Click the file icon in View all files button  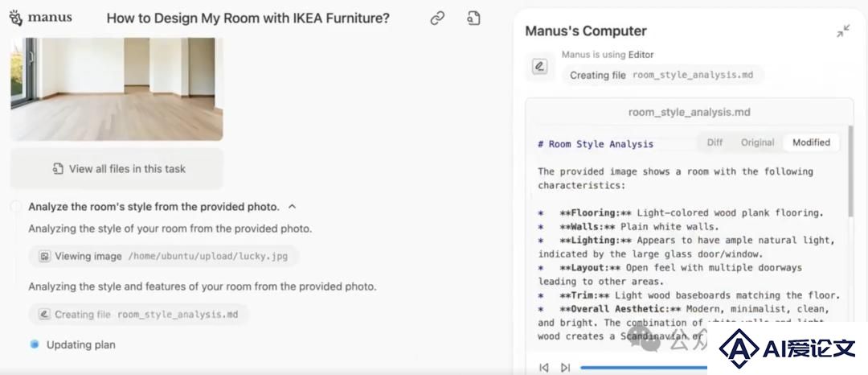pos(58,169)
